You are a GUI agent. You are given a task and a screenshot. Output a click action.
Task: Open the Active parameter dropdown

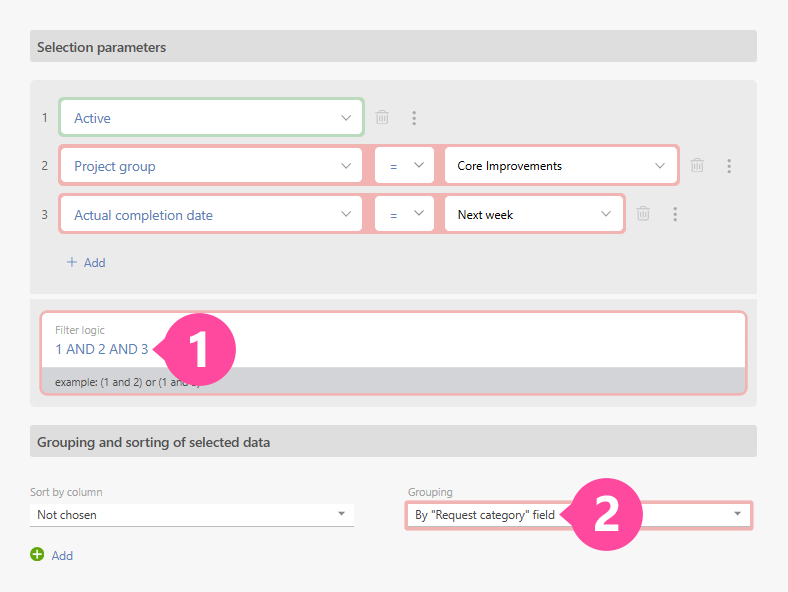click(211, 118)
